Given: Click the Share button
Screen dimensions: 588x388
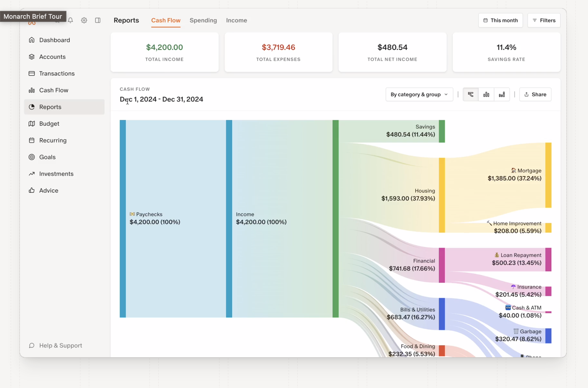Looking at the screenshot, I should pos(535,94).
